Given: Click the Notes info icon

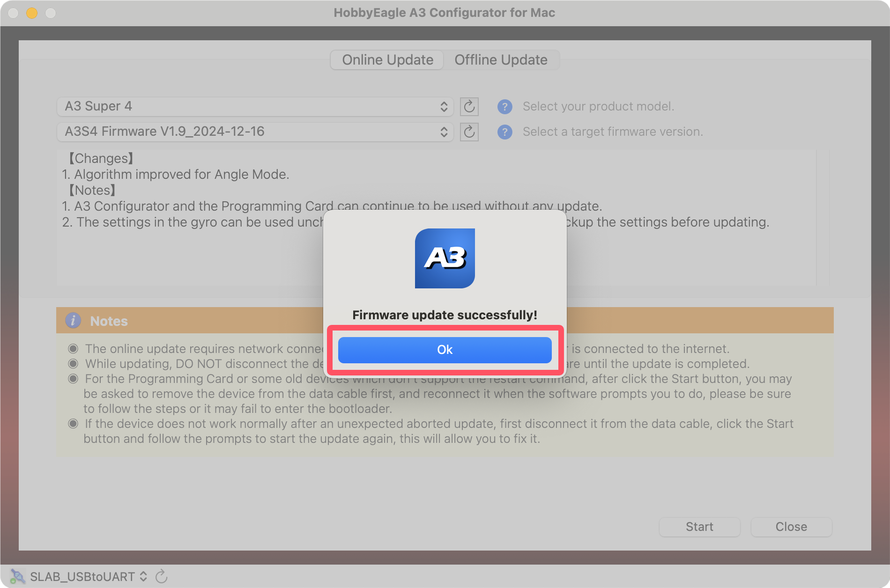Looking at the screenshot, I should coord(73,321).
